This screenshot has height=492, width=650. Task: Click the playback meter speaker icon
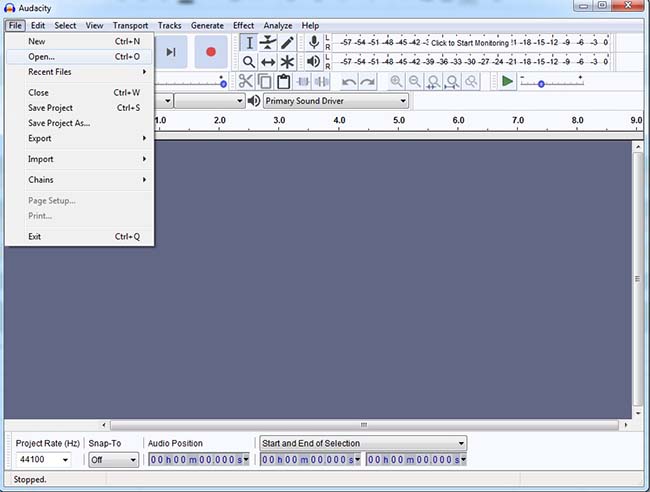pos(314,61)
